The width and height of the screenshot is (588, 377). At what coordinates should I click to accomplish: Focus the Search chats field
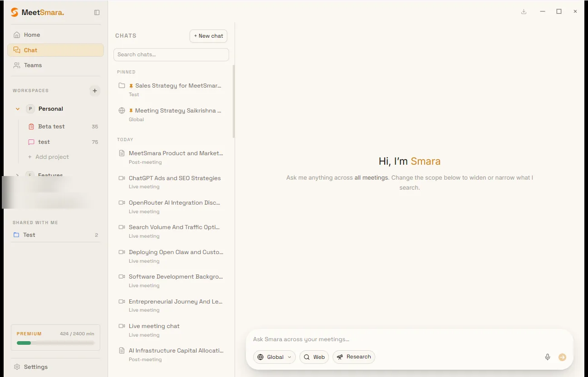(171, 54)
